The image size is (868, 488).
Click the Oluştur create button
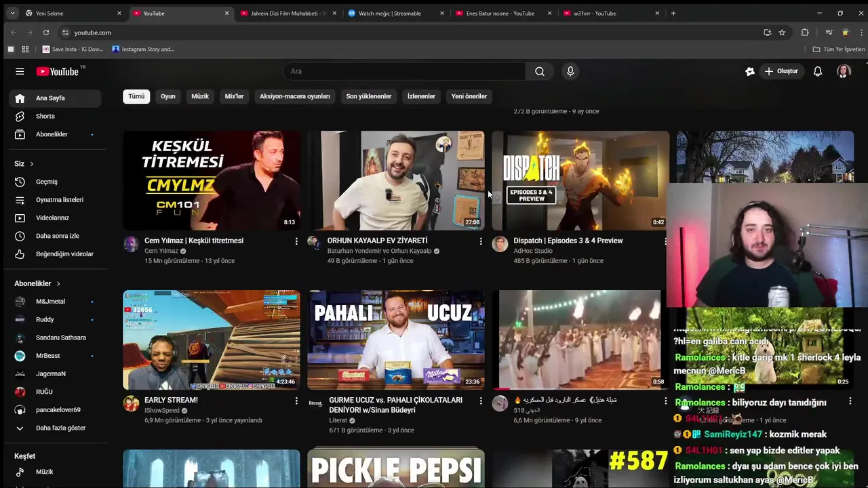[781, 71]
